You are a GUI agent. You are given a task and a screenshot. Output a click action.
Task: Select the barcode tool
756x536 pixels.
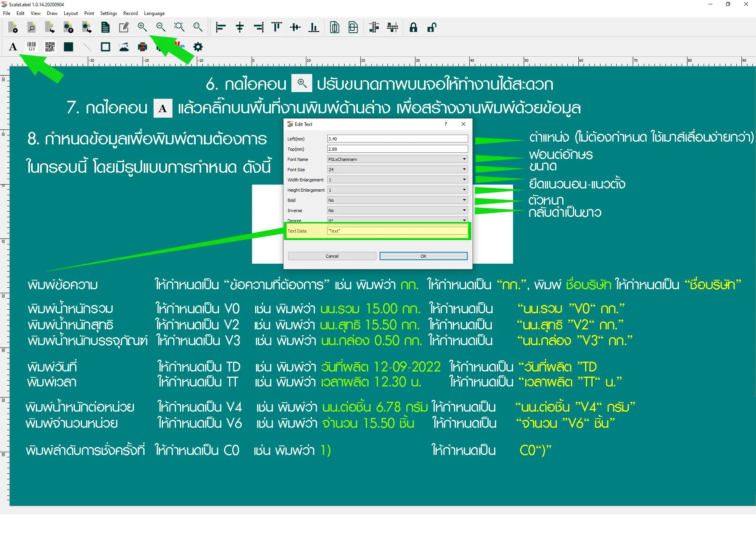[x=31, y=47]
